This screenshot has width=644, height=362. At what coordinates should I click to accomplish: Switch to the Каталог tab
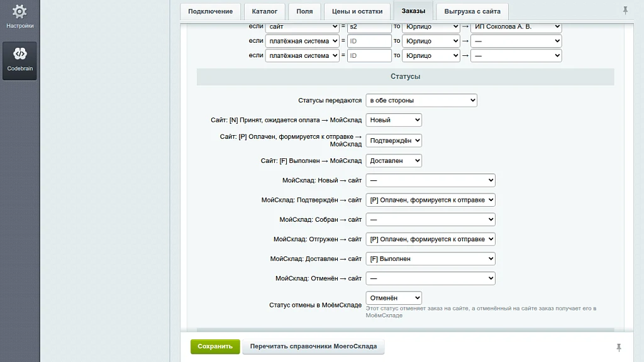265,11
